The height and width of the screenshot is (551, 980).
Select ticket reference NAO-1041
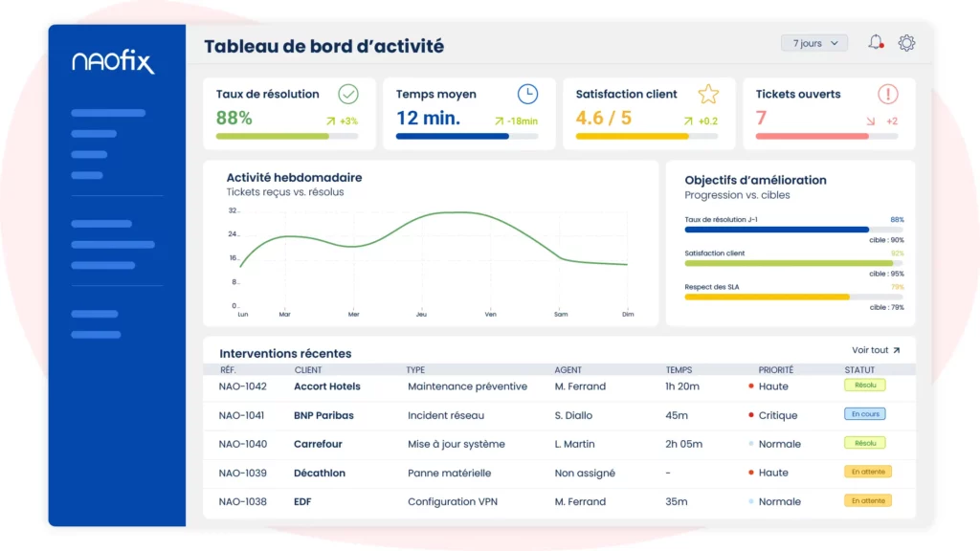click(241, 415)
